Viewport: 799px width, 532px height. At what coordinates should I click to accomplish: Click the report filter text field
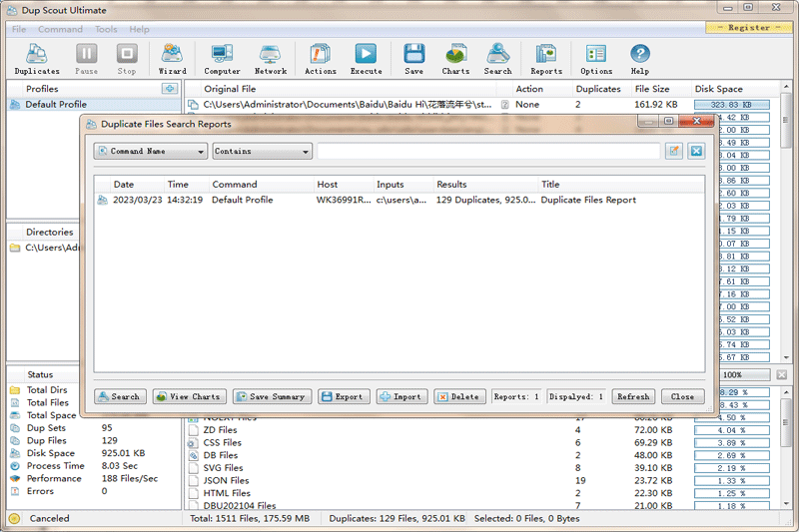[488, 151]
